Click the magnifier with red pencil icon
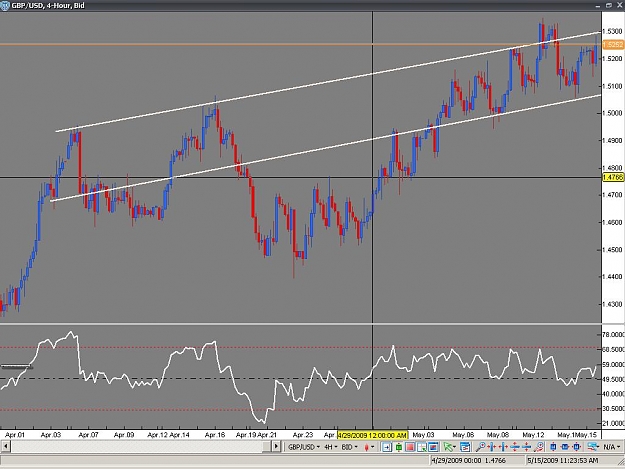This screenshot has height=469, width=625. point(538,447)
